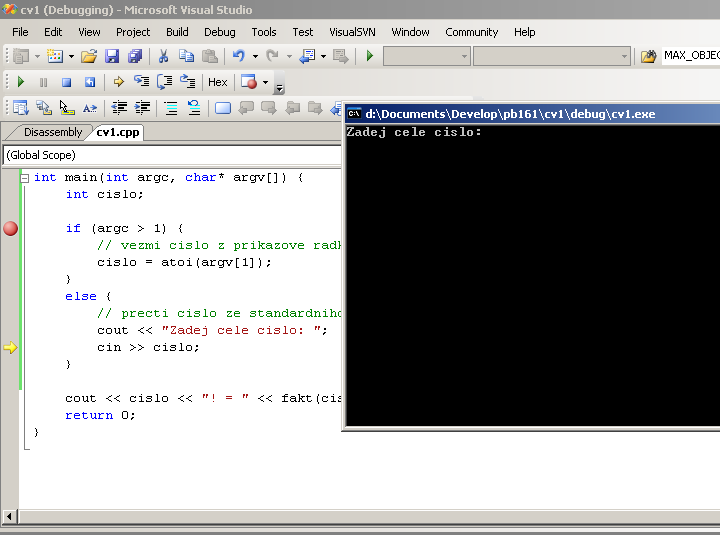The image size is (720, 535).
Task: Click the Display Parameter Info icon
Action: (44, 108)
